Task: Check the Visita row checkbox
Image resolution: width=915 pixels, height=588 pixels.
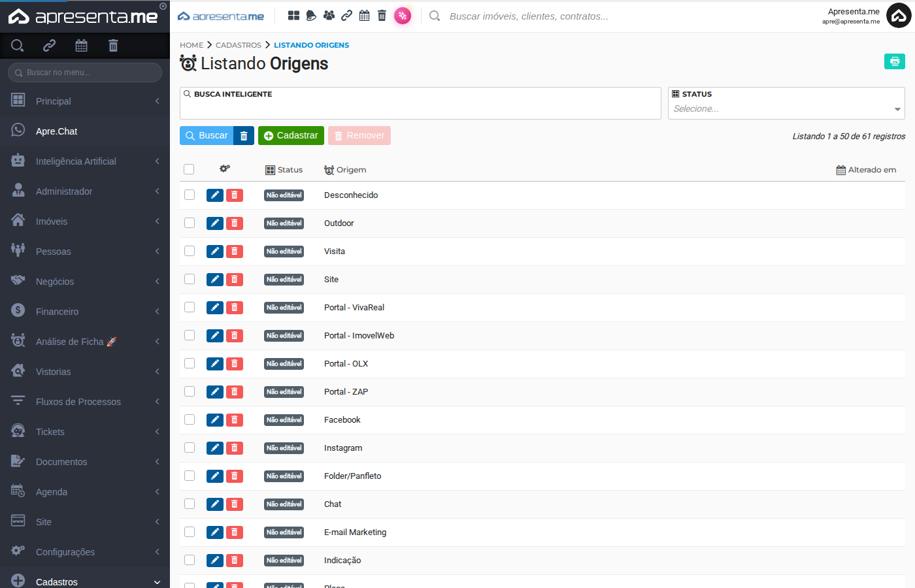Action: [190, 251]
